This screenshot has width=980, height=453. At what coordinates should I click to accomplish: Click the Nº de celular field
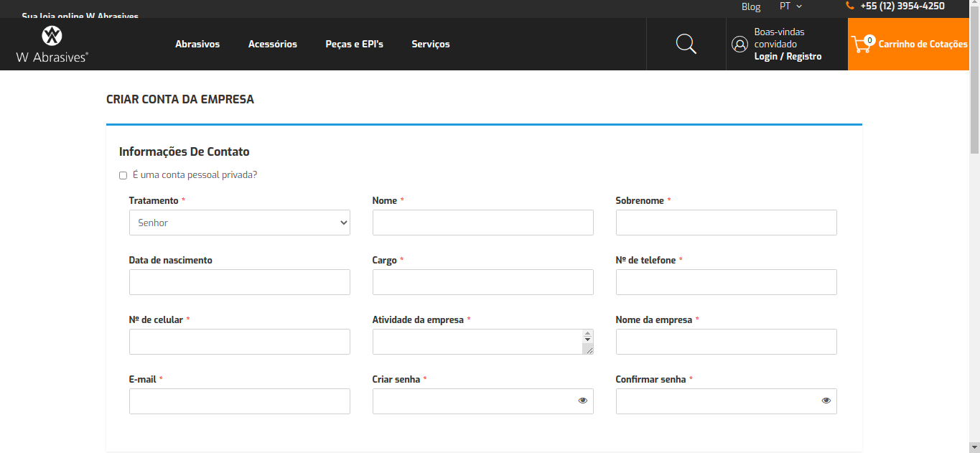[240, 342]
